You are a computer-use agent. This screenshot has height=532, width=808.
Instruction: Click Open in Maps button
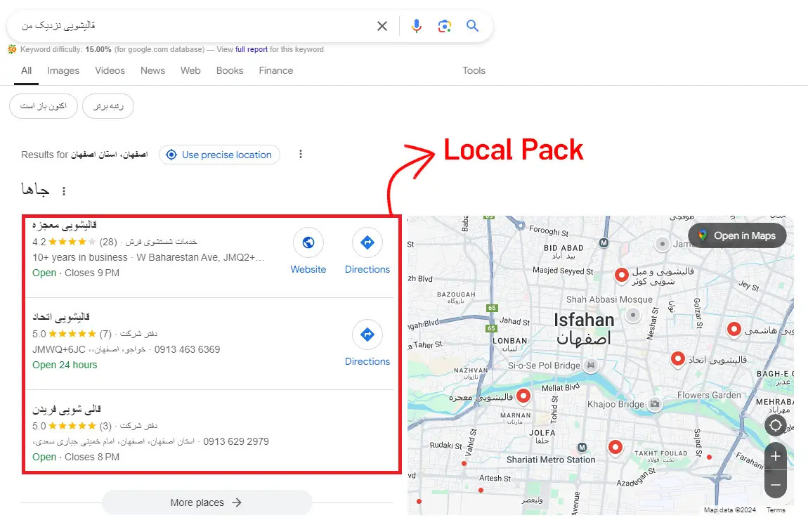click(x=737, y=235)
